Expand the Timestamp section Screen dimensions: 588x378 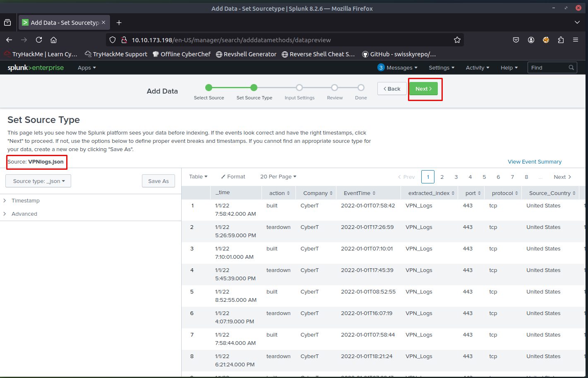click(x=22, y=200)
